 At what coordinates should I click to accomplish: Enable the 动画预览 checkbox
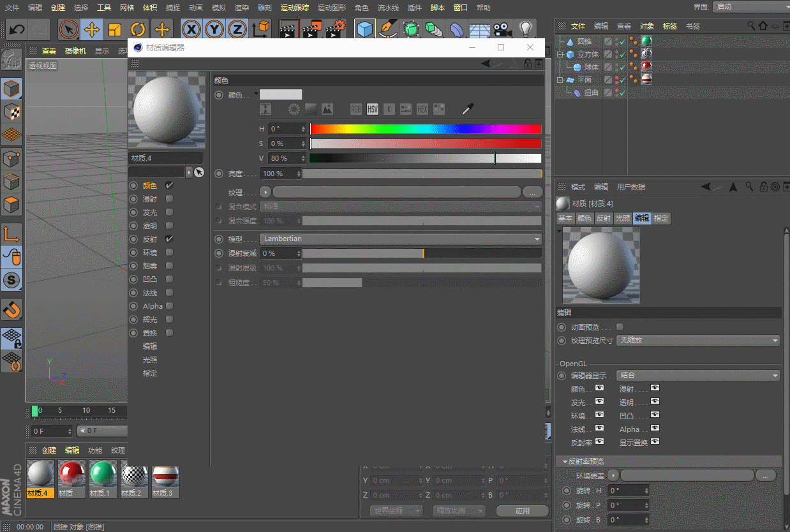pos(620,327)
